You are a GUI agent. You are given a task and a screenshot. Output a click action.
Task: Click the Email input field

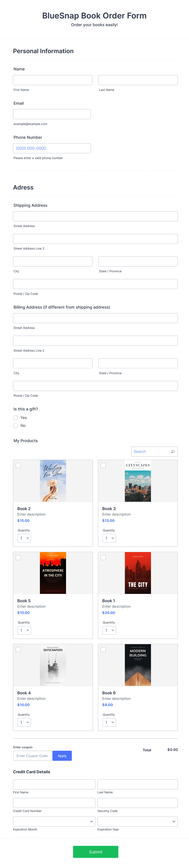[x=52, y=114]
